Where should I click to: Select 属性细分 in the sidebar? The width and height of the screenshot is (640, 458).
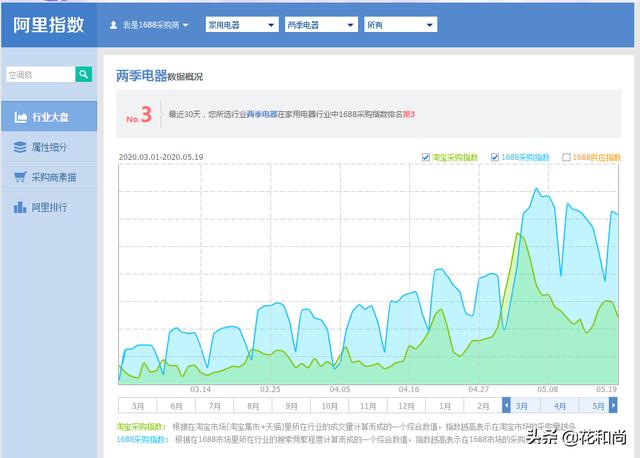tap(49, 147)
